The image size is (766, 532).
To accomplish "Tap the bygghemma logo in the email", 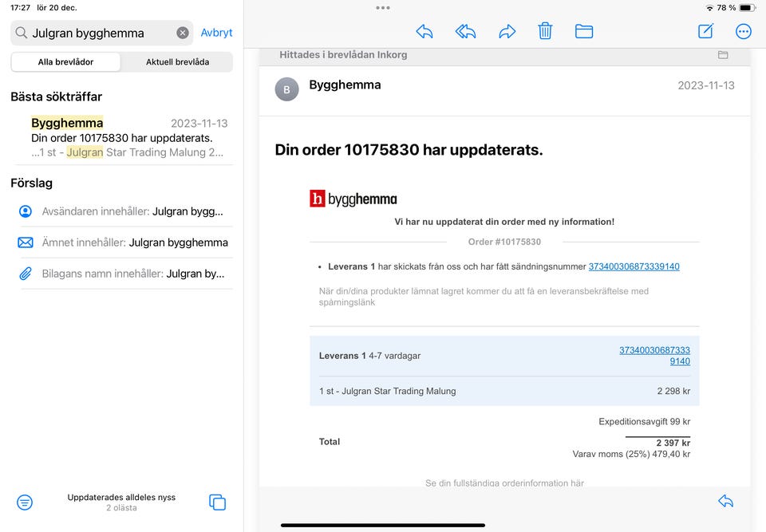I will click(x=353, y=199).
